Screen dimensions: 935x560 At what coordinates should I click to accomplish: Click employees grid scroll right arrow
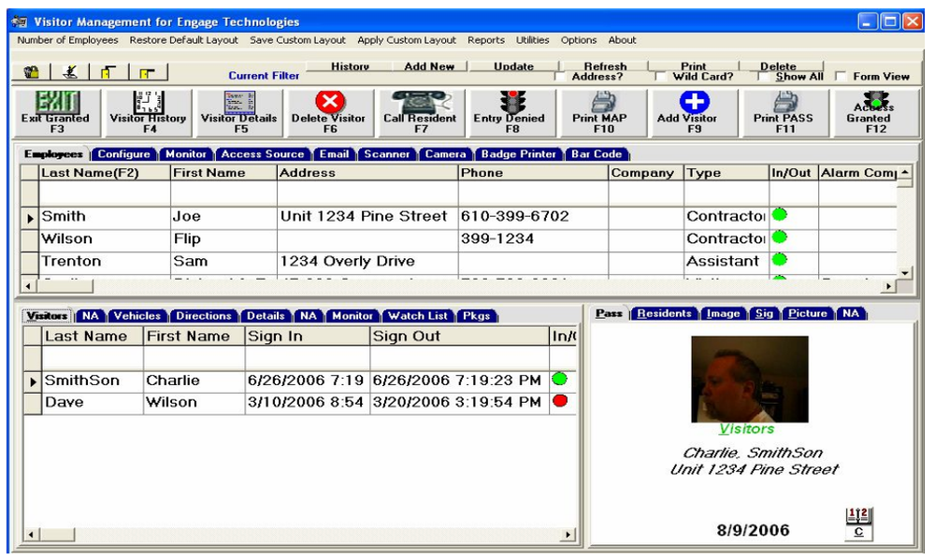point(889,286)
